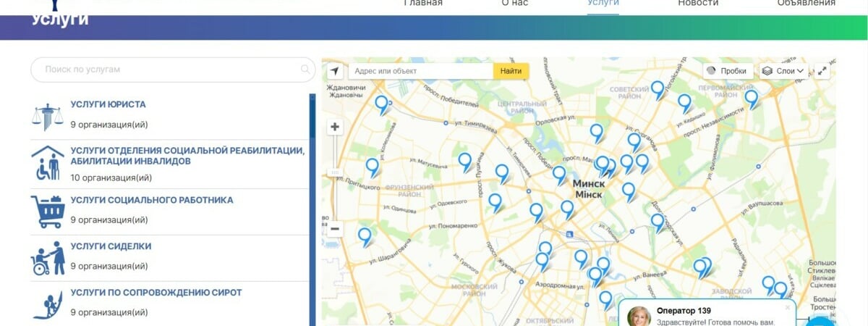Focus the Адрес или объект map search field
The width and height of the screenshot is (868, 326).
coord(421,71)
